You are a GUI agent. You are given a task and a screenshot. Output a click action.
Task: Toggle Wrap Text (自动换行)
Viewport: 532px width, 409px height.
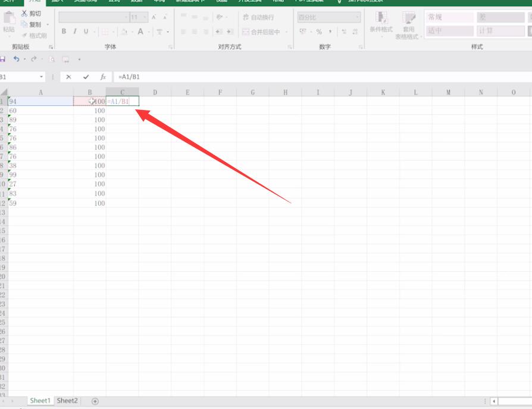(x=258, y=17)
